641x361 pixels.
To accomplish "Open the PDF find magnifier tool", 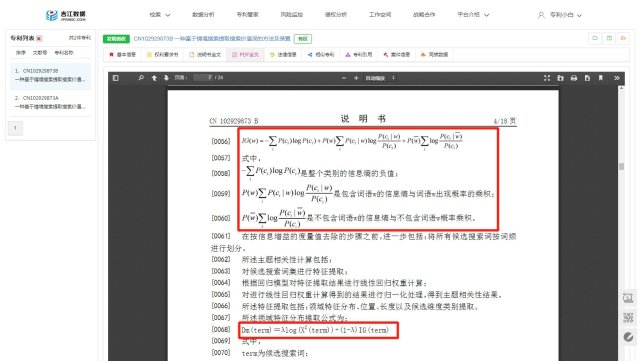I will [x=141, y=78].
